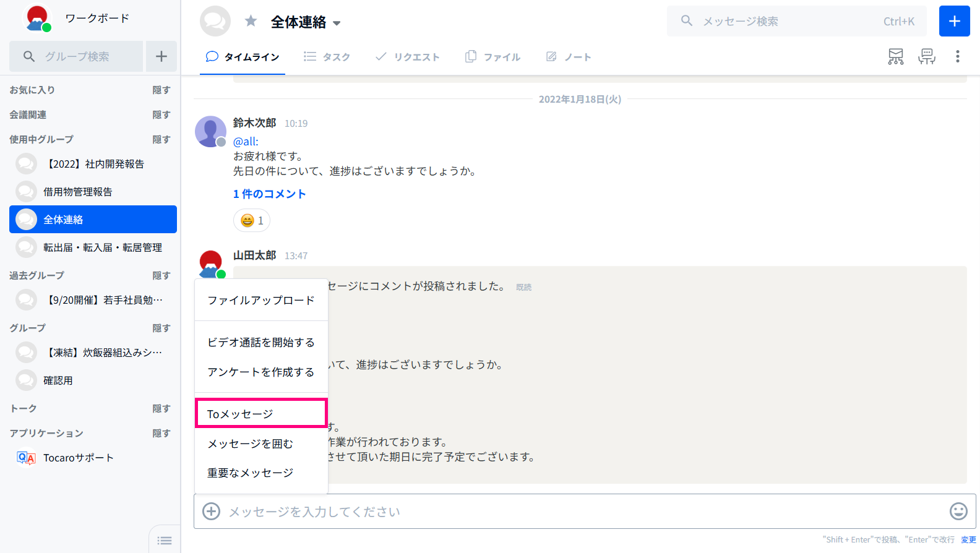Click the first meeting-room icon in the header

(x=896, y=56)
